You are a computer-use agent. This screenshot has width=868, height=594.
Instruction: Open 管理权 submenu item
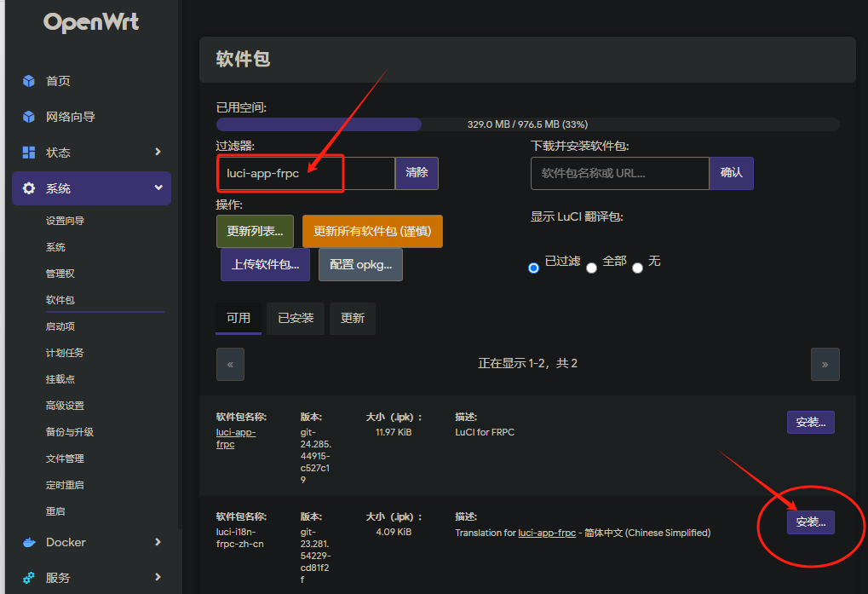[60, 274]
